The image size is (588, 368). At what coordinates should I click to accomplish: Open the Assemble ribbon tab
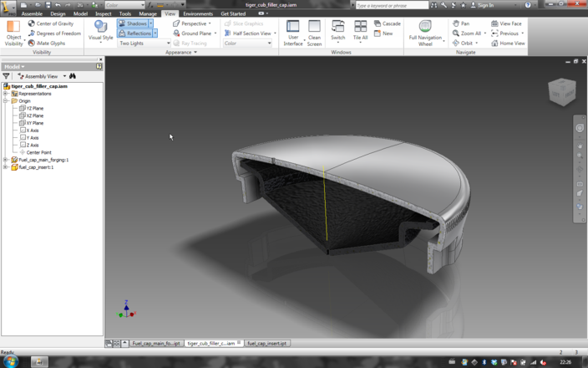click(32, 14)
